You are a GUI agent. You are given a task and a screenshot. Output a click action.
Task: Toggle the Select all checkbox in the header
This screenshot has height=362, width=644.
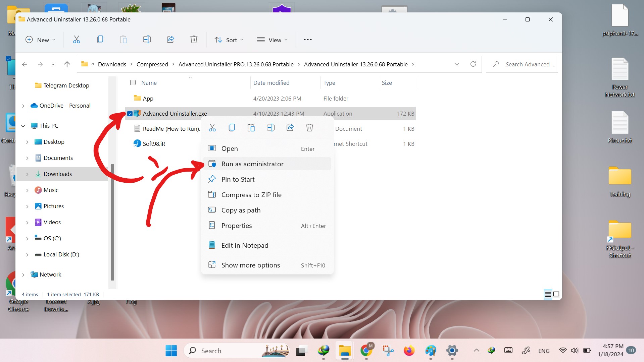(x=133, y=82)
